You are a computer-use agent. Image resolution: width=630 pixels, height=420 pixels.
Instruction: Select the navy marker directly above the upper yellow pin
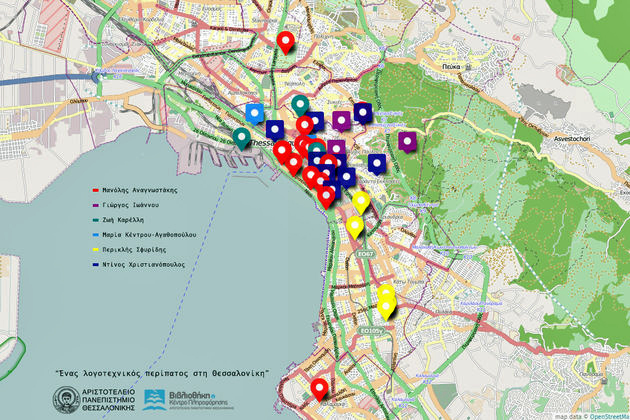pos(346,178)
